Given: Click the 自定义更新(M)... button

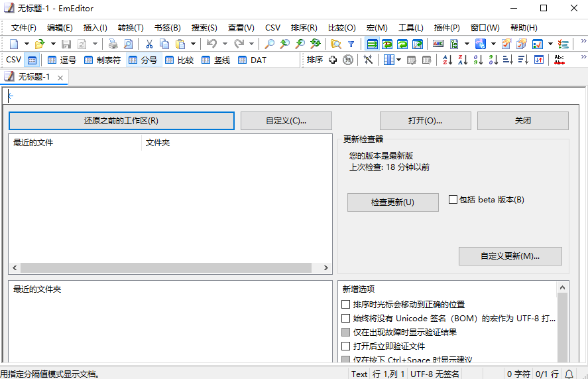Looking at the screenshot, I should point(510,256).
